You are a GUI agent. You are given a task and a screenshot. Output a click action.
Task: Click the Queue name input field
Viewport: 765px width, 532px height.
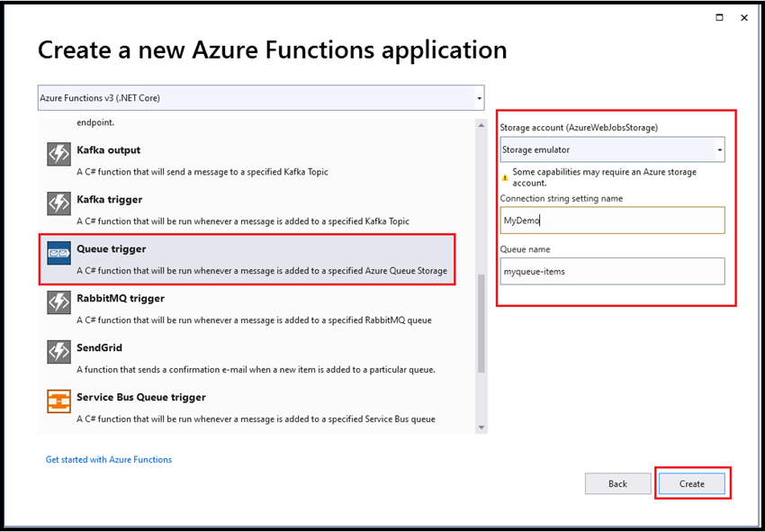(612, 271)
